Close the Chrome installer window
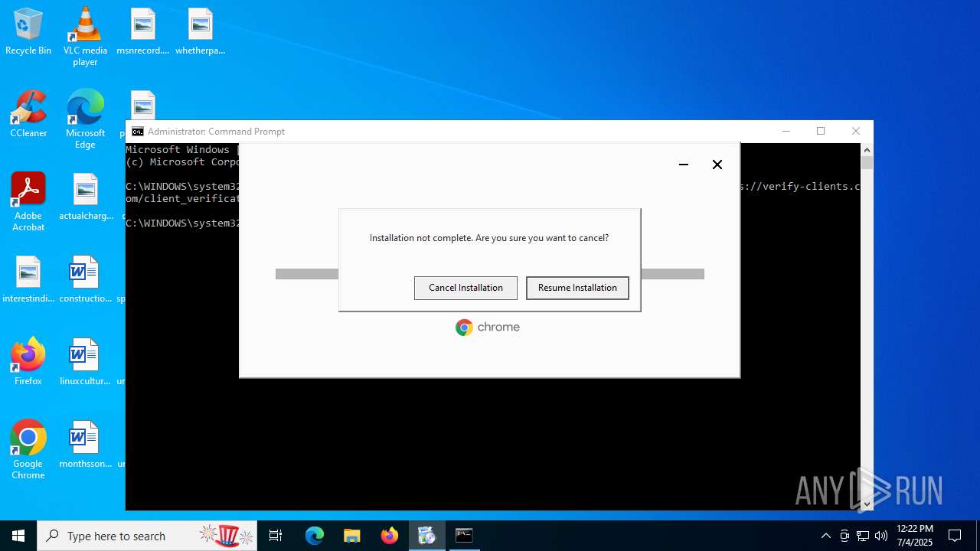The image size is (980, 551). pyautogui.click(x=717, y=165)
